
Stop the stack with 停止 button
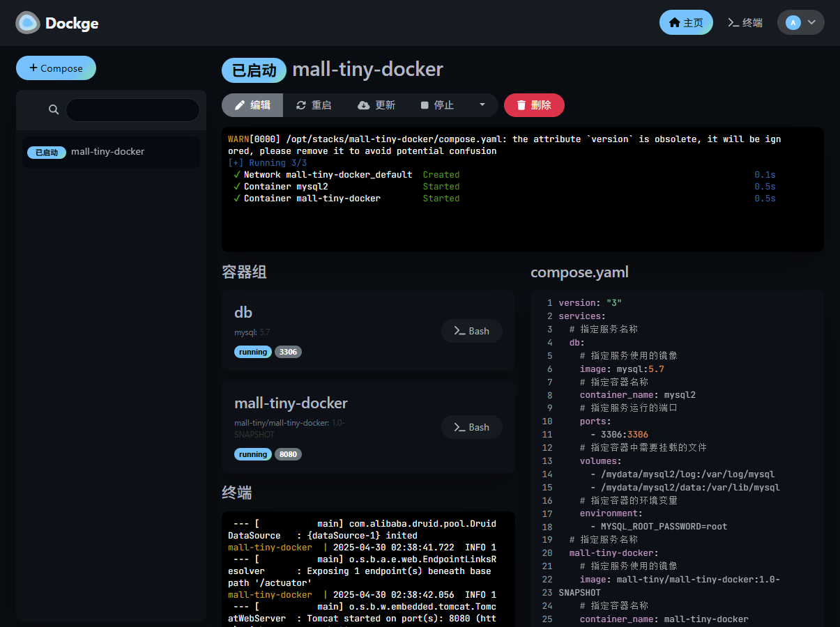437,105
